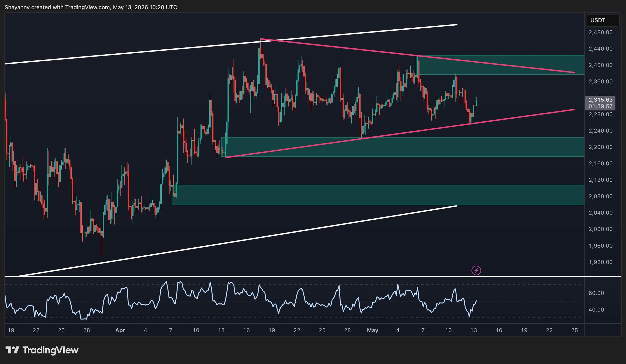
Task: Select the upper pink triangle trendline
Action: coord(417,56)
